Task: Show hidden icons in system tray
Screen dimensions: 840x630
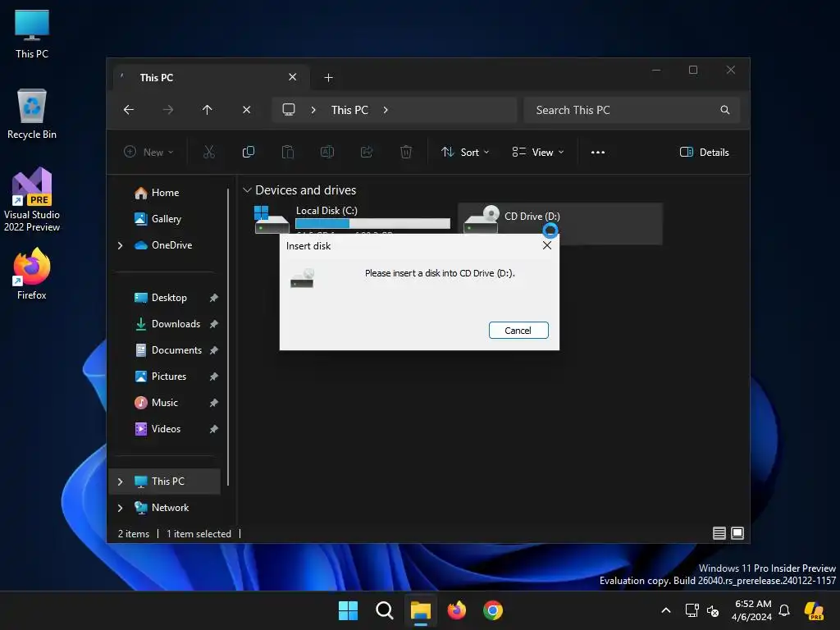Action: pyautogui.click(x=666, y=610)
